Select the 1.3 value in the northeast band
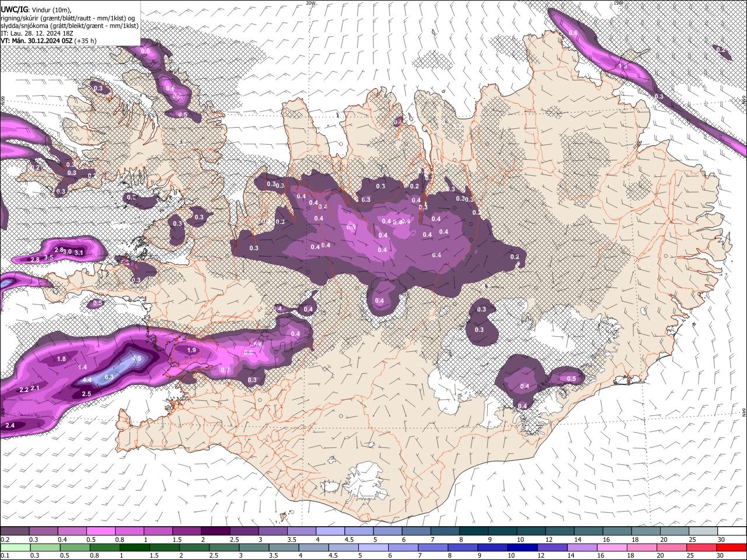This screenshot has width=747, height=560. (623, 66)
